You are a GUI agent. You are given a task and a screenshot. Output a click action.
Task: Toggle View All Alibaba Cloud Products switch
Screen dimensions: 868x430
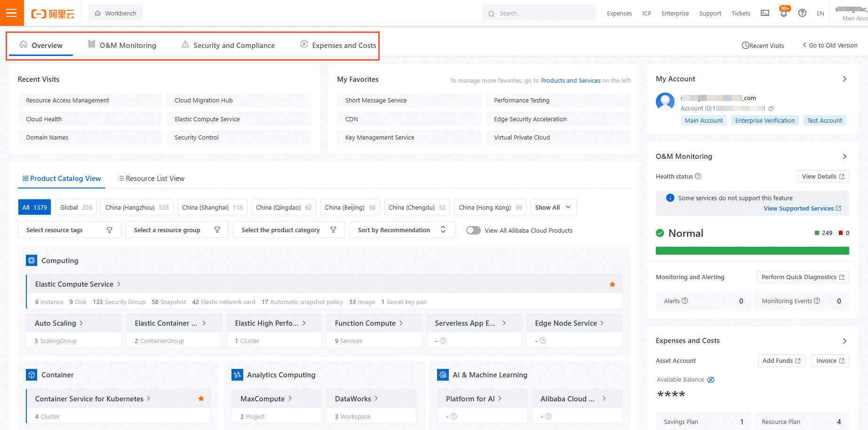473,230
